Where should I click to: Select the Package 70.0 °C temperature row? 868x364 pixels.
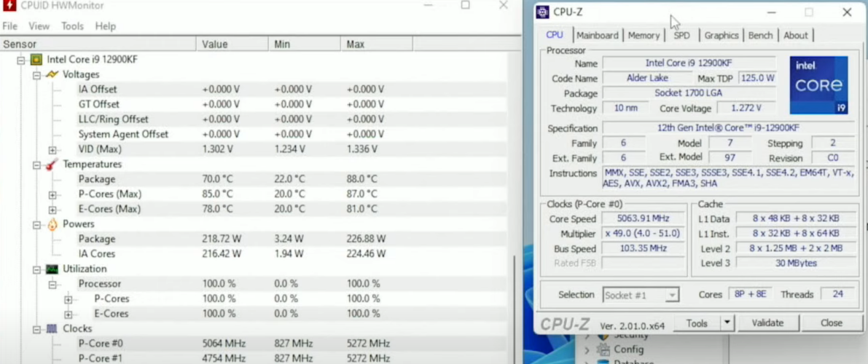coord(292,179)
